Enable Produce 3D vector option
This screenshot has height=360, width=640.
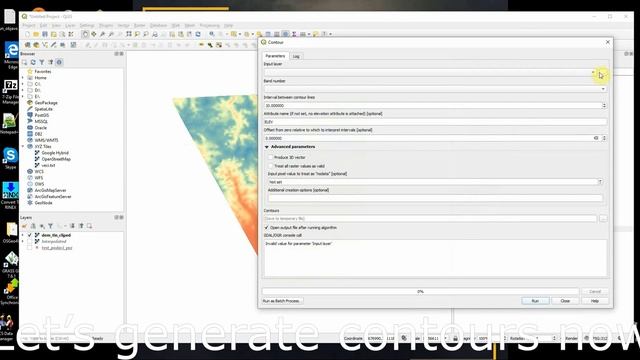(271, 158)
